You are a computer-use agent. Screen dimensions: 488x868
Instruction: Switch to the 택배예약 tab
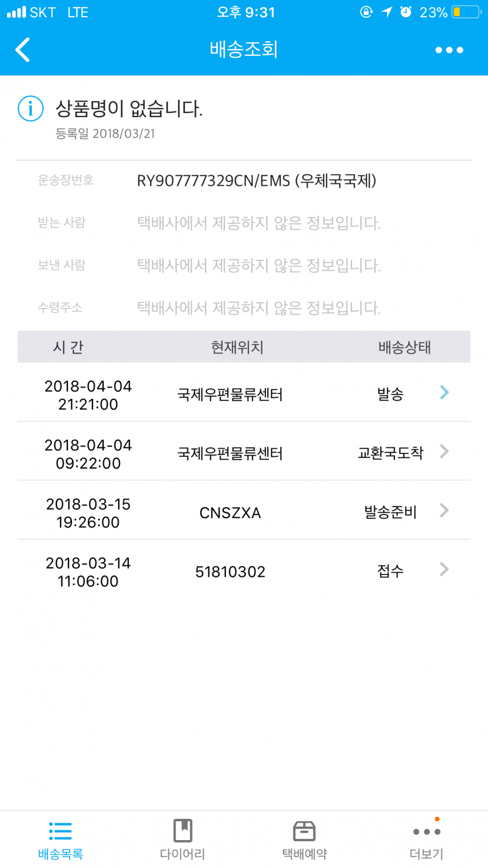[305, 854]
